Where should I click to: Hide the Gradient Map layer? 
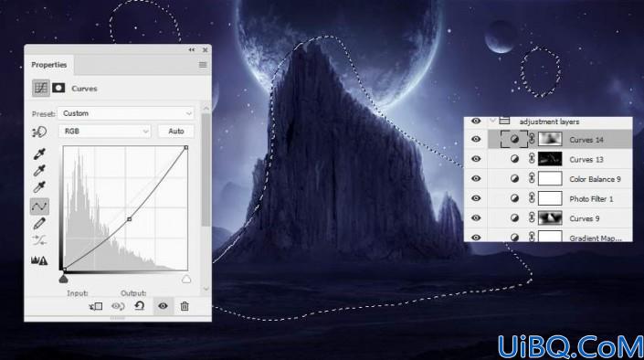click(476, 238)
